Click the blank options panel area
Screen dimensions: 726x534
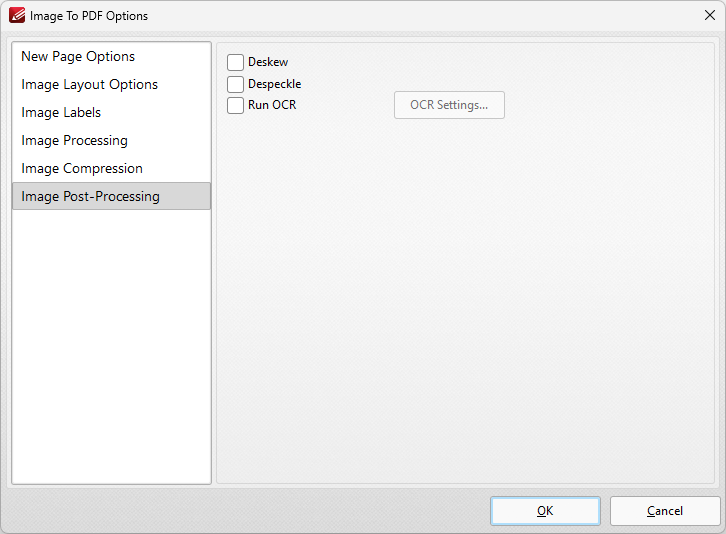point(465,301)
